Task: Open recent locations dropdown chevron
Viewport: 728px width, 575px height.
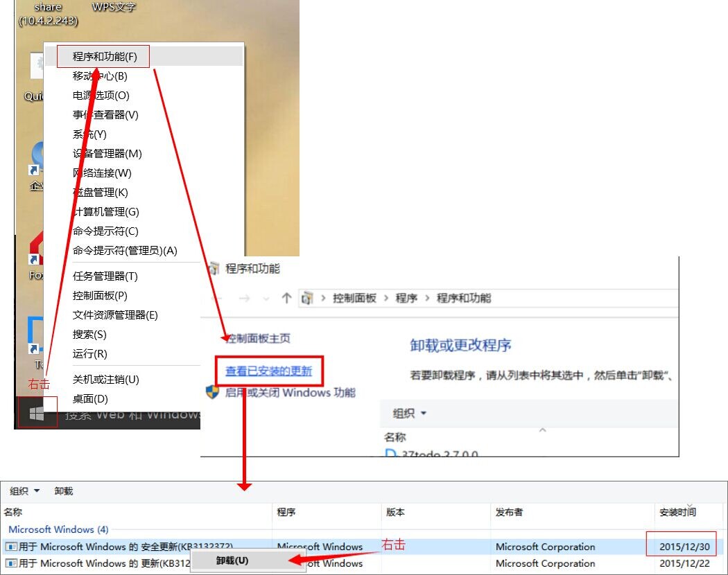Action: [x=266, y=299]
